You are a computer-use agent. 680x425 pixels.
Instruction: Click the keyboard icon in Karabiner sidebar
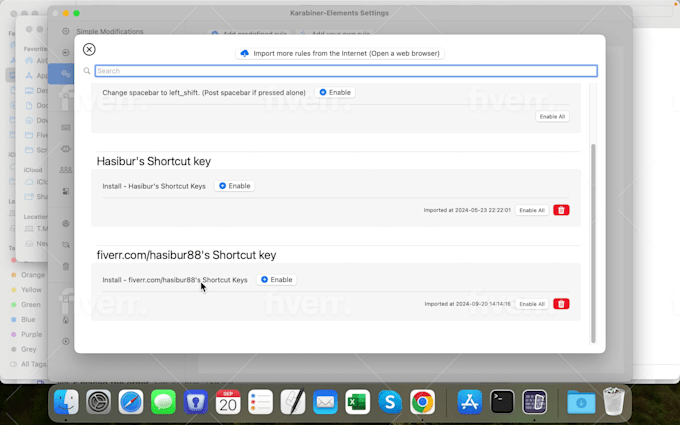click(66, 128)
